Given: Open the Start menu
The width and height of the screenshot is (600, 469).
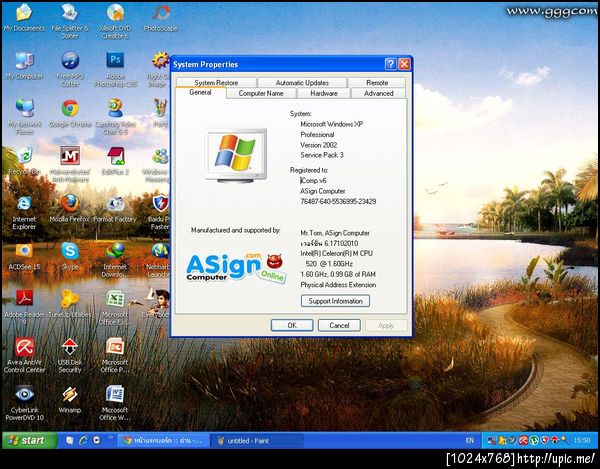Looking at the screenshot, I should [29, 440].
